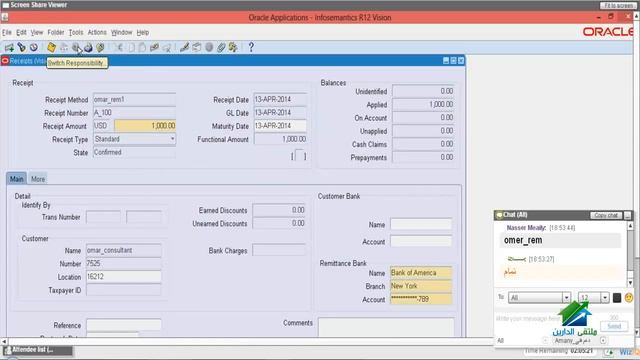Click the Customer Number field 7525
The width and height of the screenshot is (640, 360).
tap(123, 263)
